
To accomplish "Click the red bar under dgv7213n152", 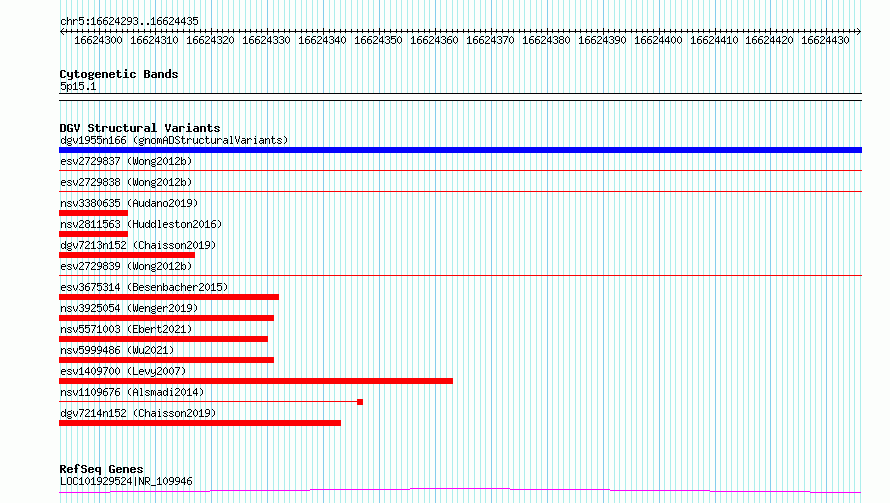I will [x=127, y=255].
